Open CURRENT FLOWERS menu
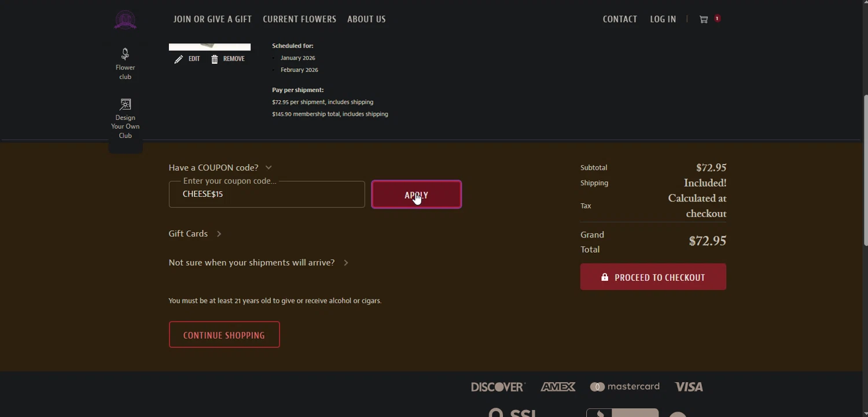 click(x=299, y=19)
